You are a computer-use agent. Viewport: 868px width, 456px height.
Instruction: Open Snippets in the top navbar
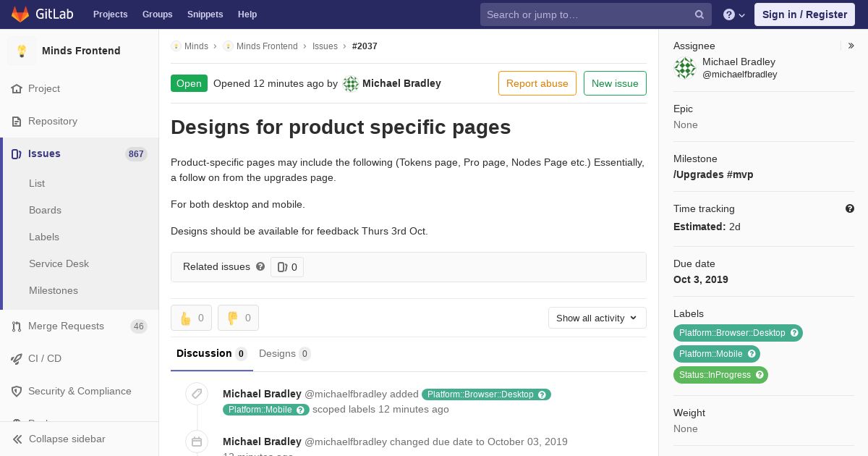pos(205,14)
